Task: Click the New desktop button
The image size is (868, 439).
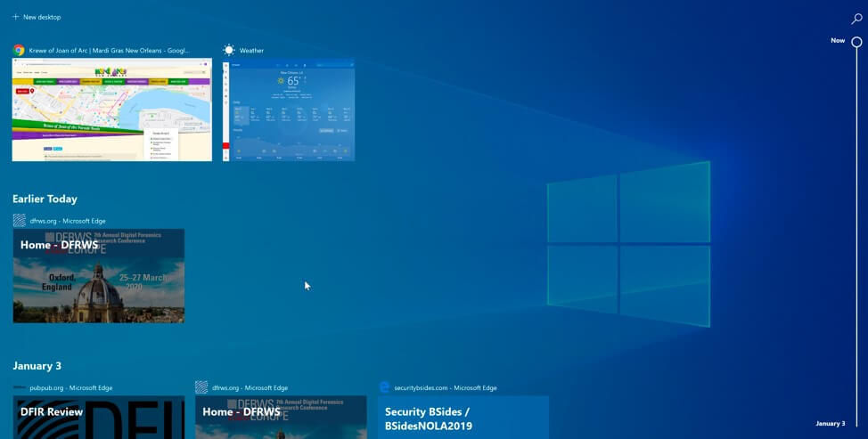Action: [x=37, y=17]
